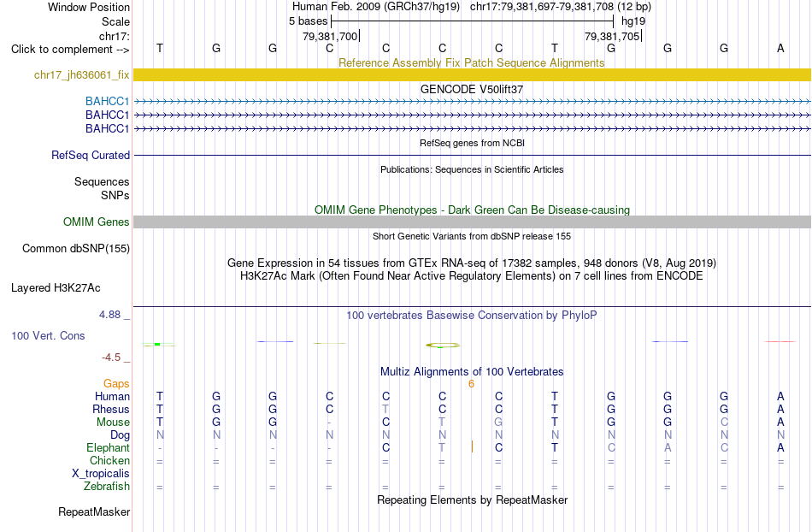Click the yellow chr17_jh636061_fix patch alignment bar

tap(472, 74)
